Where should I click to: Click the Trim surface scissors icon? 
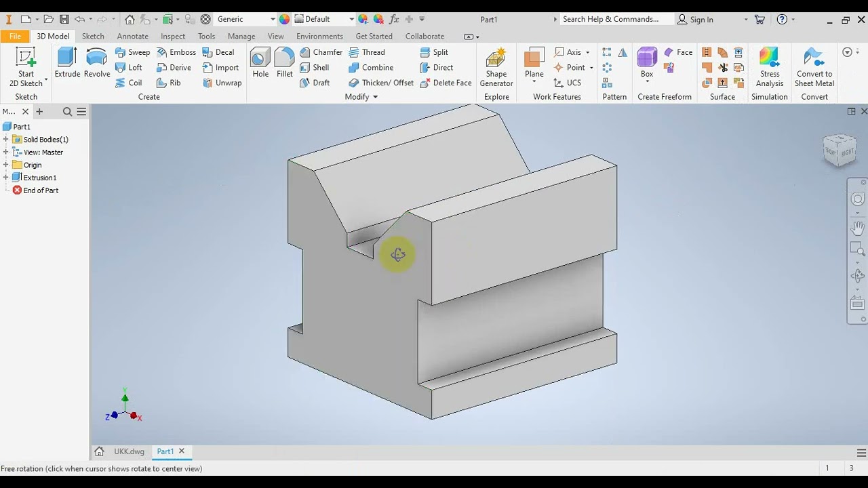(723, 67)
